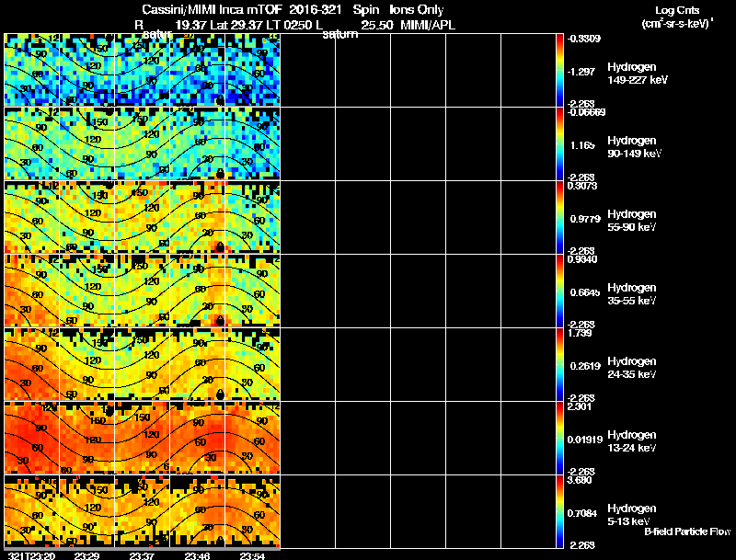Click the 'Cassini/MIMI Inca mTOF' title text
This screenshot has width=736, height=560.
pyautogui.click(x=212, y=9)
